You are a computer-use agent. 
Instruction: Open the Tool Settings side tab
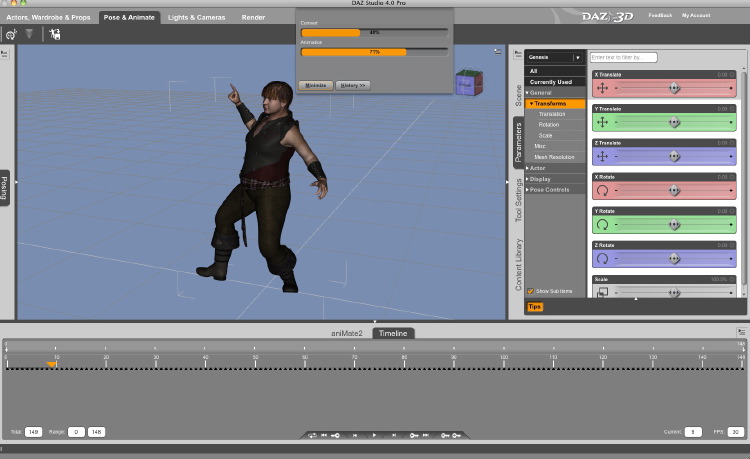pos(518,200)
